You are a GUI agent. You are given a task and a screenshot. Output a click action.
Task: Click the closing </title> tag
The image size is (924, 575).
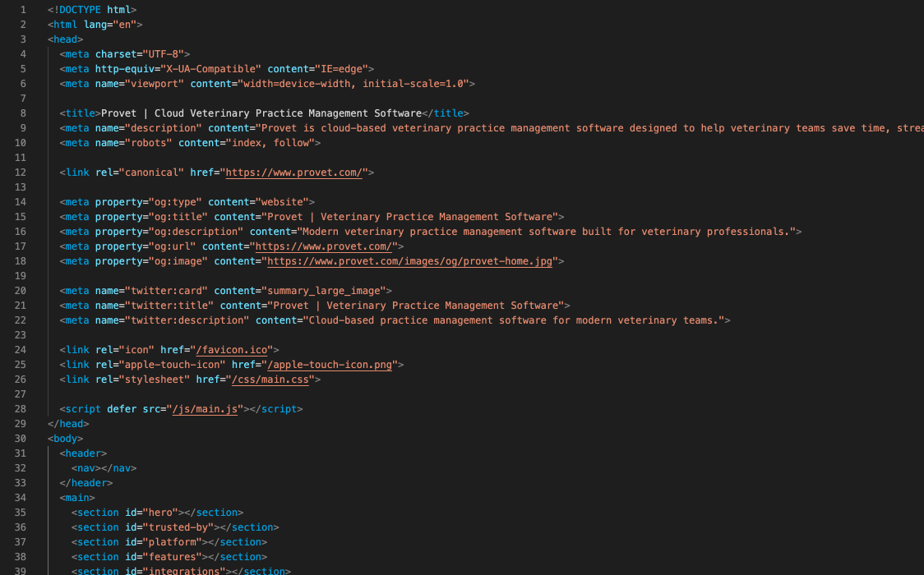[x=446, y=113]
